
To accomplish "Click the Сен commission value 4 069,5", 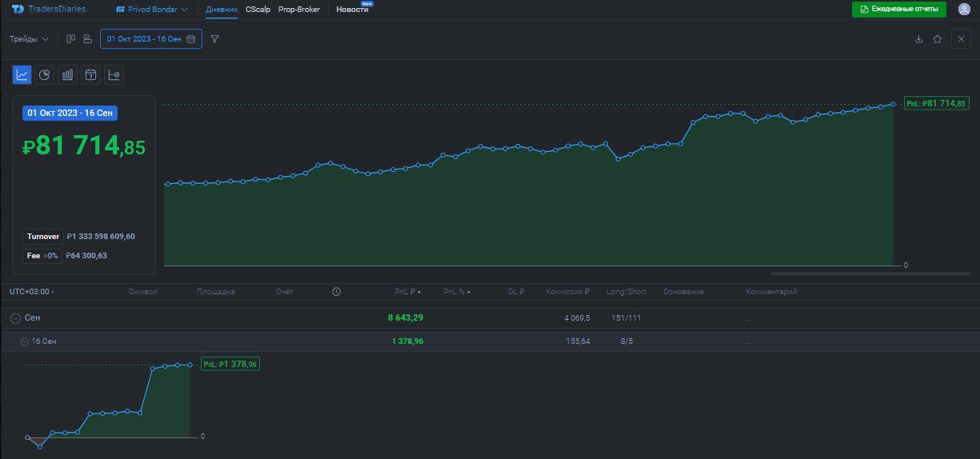I will (x=577, y=318).
